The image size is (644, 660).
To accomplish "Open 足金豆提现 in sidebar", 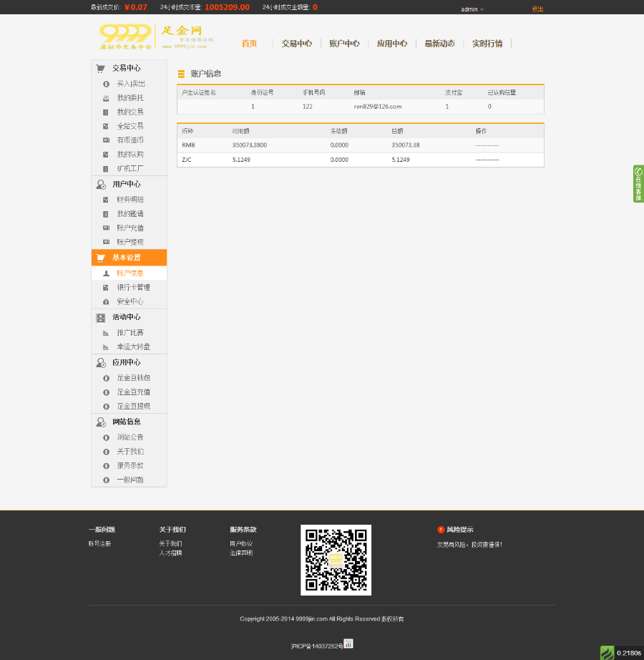I will coord(133,407).
